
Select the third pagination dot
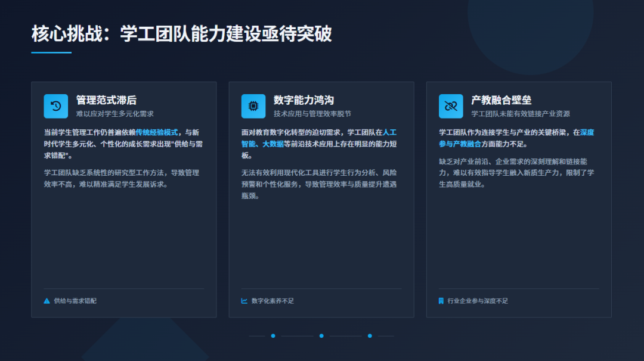coord(370,336)
